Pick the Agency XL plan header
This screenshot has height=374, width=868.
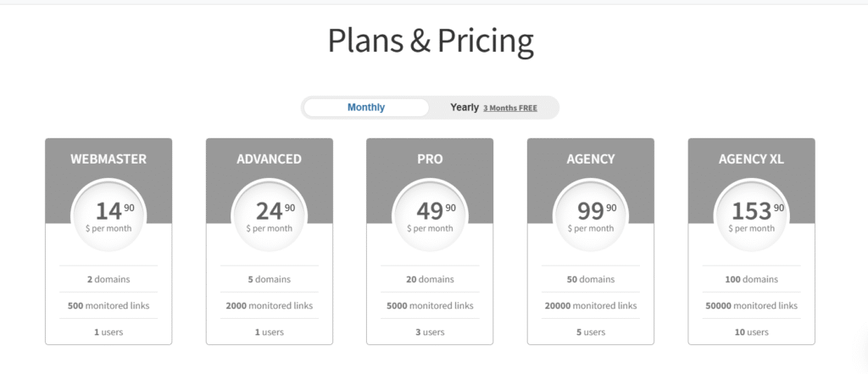751,159
